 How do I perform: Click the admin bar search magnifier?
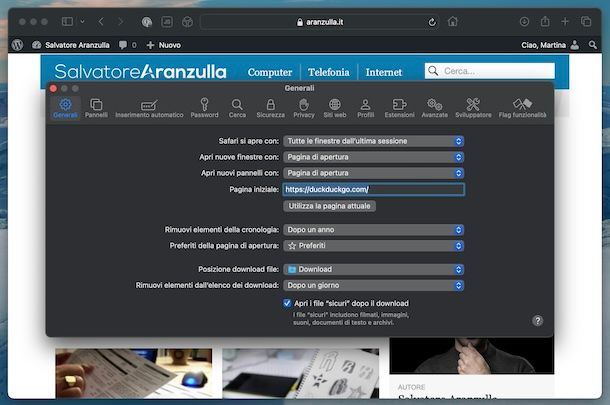tap(592, 45)
